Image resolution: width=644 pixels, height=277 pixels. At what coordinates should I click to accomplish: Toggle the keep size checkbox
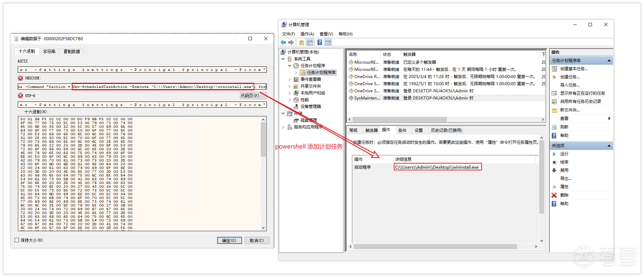coord(17,240)
